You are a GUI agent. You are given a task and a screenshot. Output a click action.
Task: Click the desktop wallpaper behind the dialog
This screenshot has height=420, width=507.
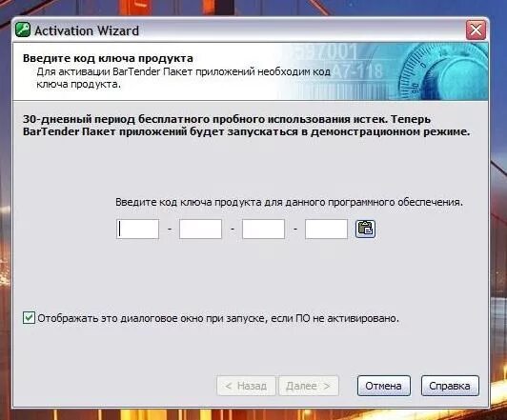(497, 226)
